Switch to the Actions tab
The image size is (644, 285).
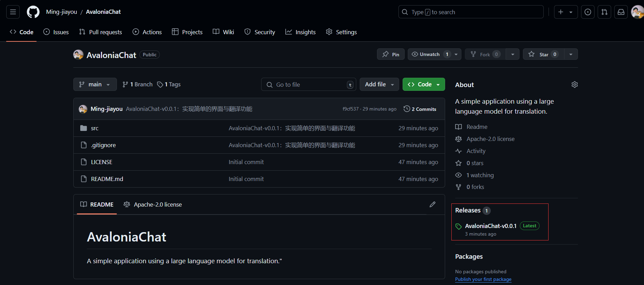click(x=147, y=32)
